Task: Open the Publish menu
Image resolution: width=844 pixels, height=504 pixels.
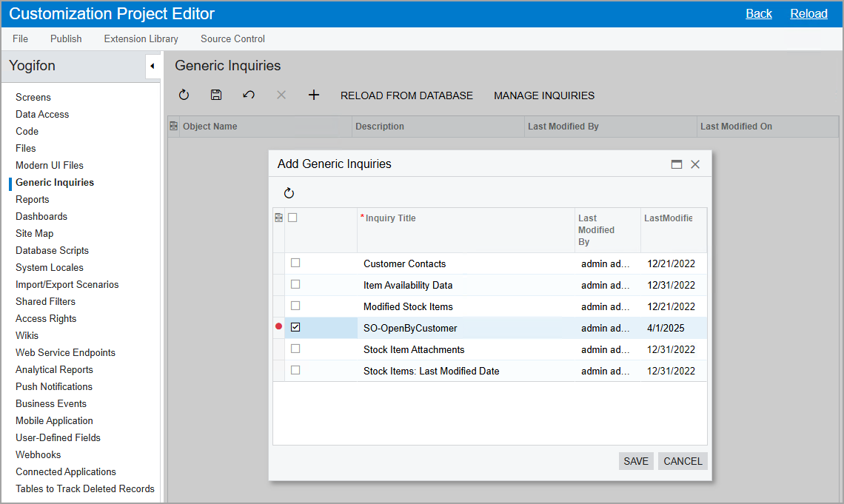Action: pos(66,38)
